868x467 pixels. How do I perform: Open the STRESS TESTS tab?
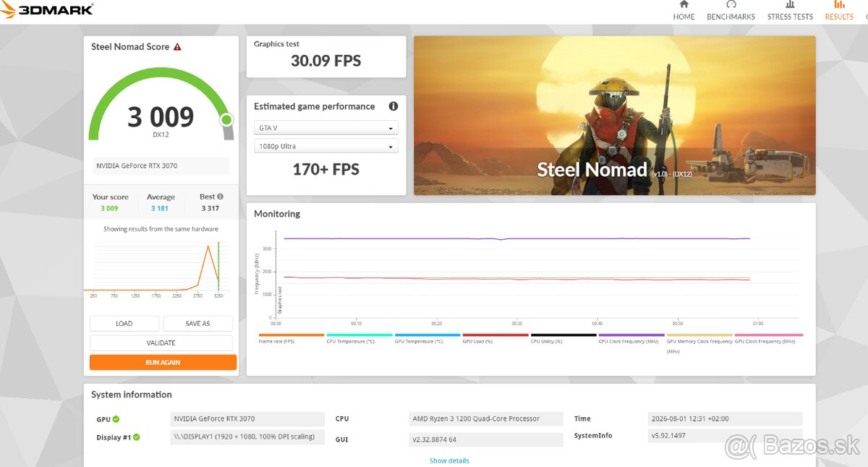tap(790, 11)
